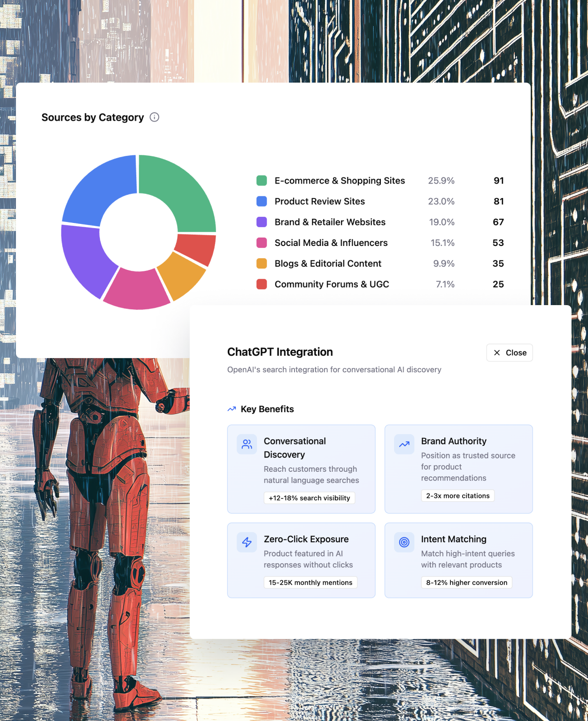
Task: Click the Intent Matching target icon
Action: [x=404, y=542]
